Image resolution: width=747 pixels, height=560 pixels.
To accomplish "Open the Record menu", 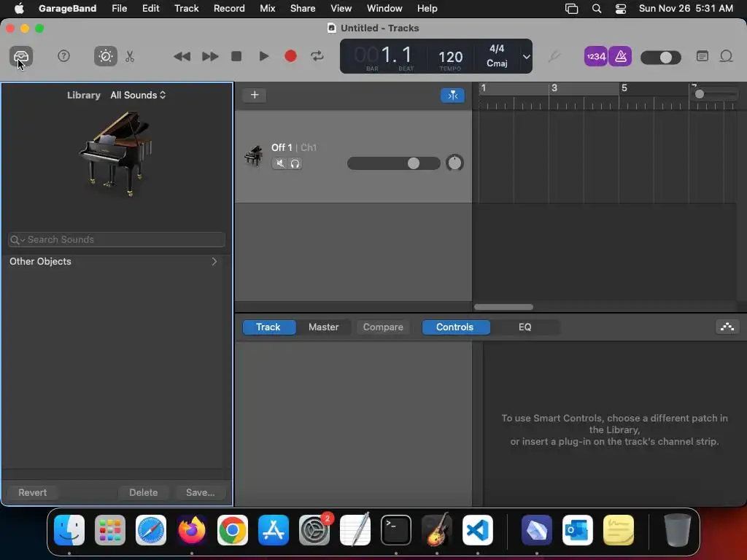I will (229, 8).
